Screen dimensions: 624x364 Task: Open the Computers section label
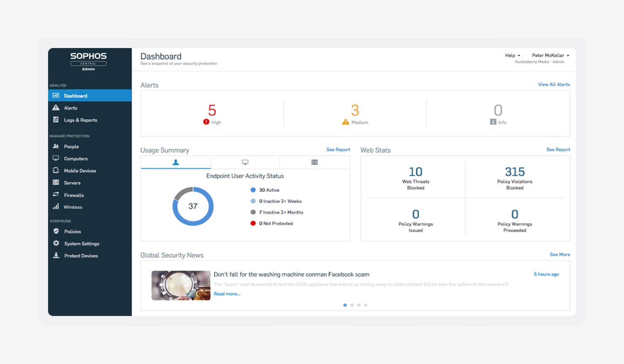76,159
